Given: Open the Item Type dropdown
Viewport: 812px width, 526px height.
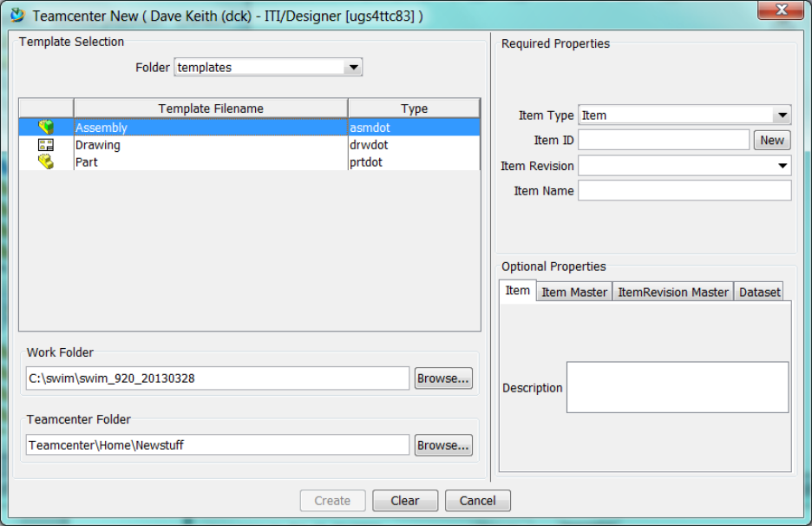Looking at the screenshot, I should [782, 115].
